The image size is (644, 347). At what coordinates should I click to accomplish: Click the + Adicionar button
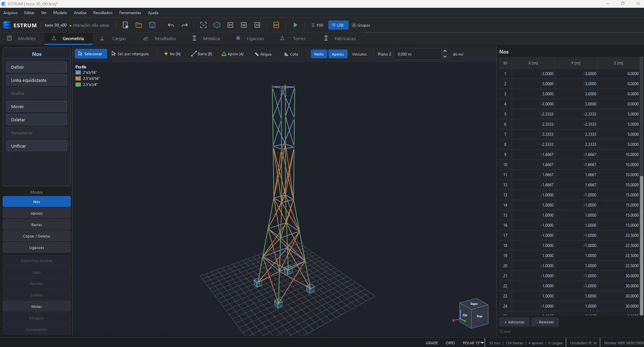tap(514, 322)
